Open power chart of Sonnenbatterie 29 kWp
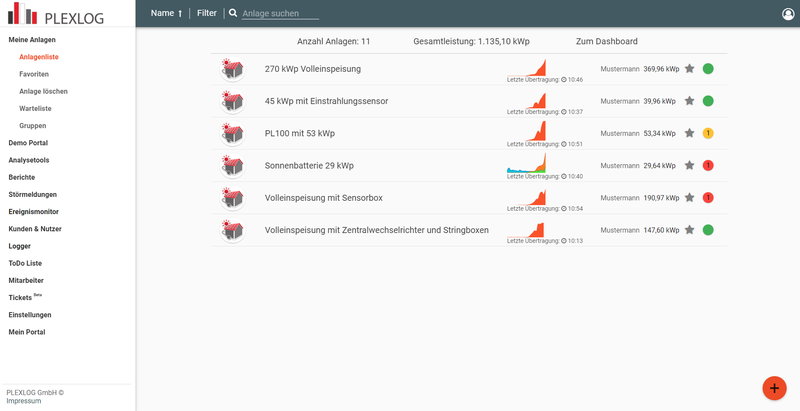Image resolution: width=800 pixels, height=411 pixels. (527, 164)
